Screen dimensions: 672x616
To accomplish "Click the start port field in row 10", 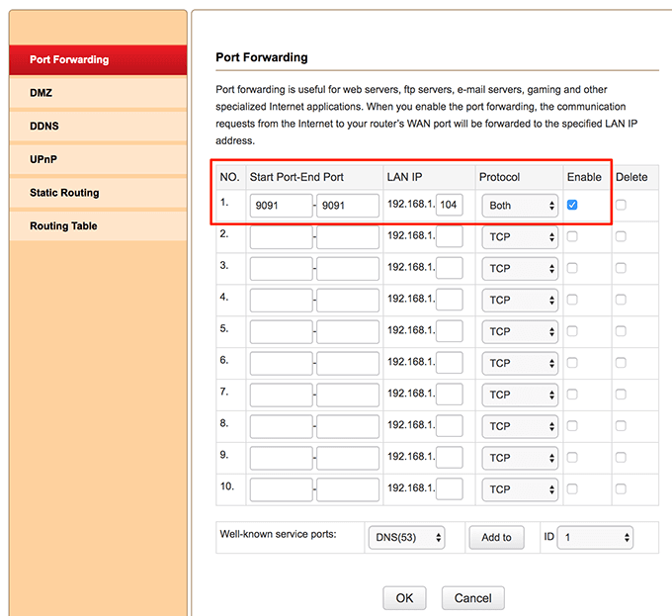I will [x=281, y=489].
